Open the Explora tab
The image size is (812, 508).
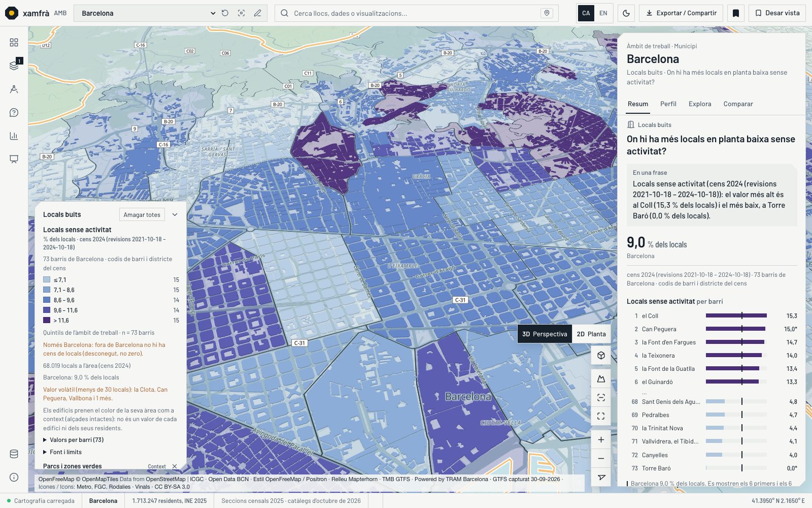click(700, 104)
